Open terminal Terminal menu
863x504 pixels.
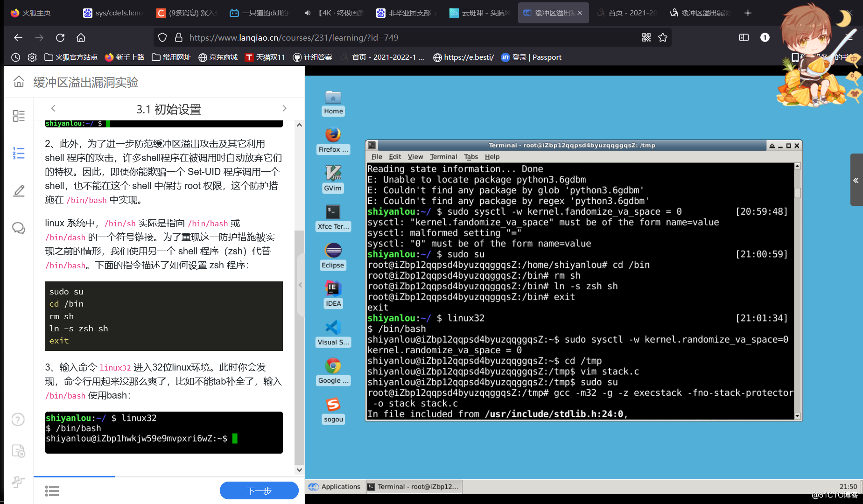[443, 157]
